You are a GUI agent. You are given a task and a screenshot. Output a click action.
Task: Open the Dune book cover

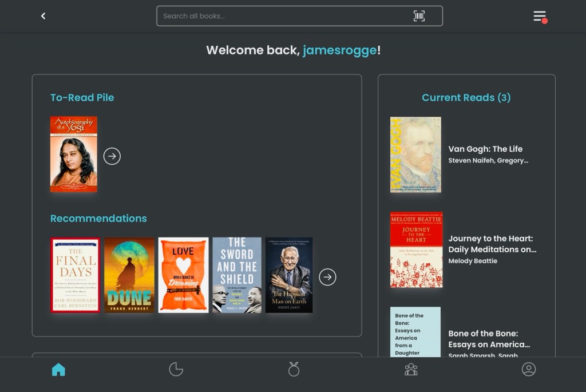129,275
